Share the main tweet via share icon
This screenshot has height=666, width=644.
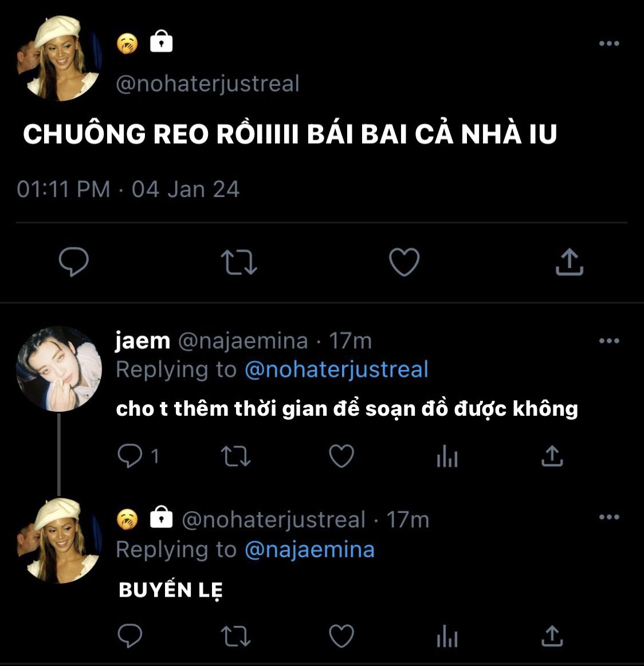pos(569,262)
